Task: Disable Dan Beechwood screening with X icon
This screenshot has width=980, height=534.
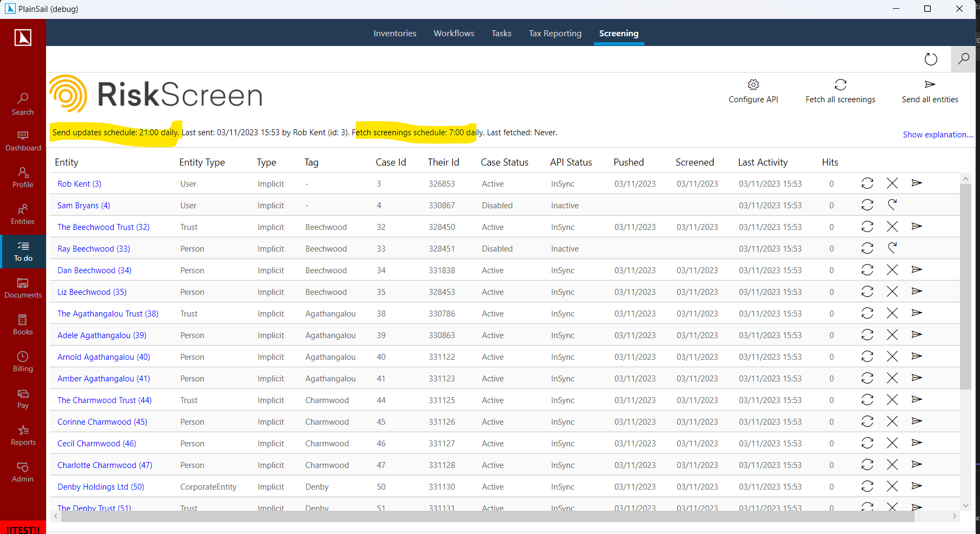Action: pos(892,270)
